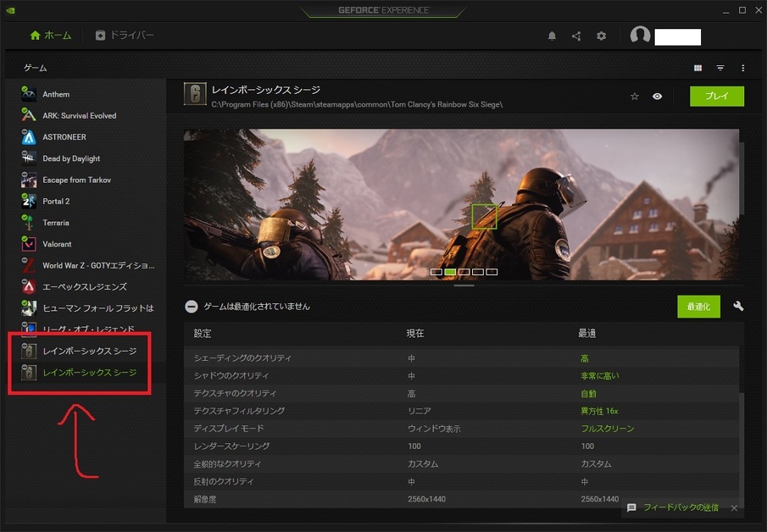This screenshot has height=532, width=767.
Task: Open the custom settings wrench icon
Action: [738, 306]
